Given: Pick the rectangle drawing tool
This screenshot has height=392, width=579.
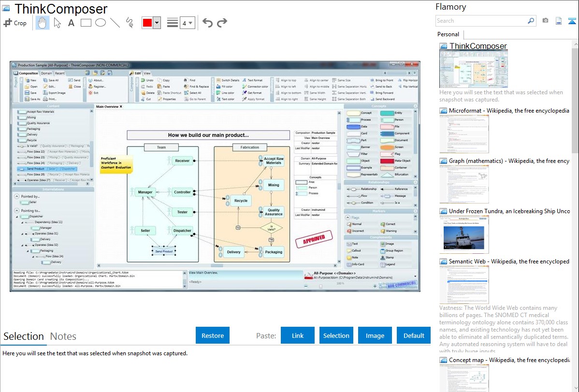Looking at the screenshot, I should point(86,23).
